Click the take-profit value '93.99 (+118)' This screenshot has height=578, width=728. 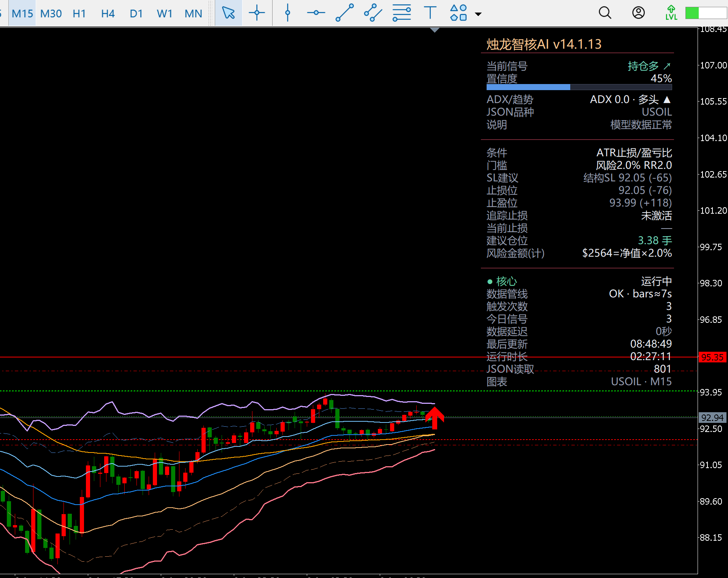coord(641,203)
